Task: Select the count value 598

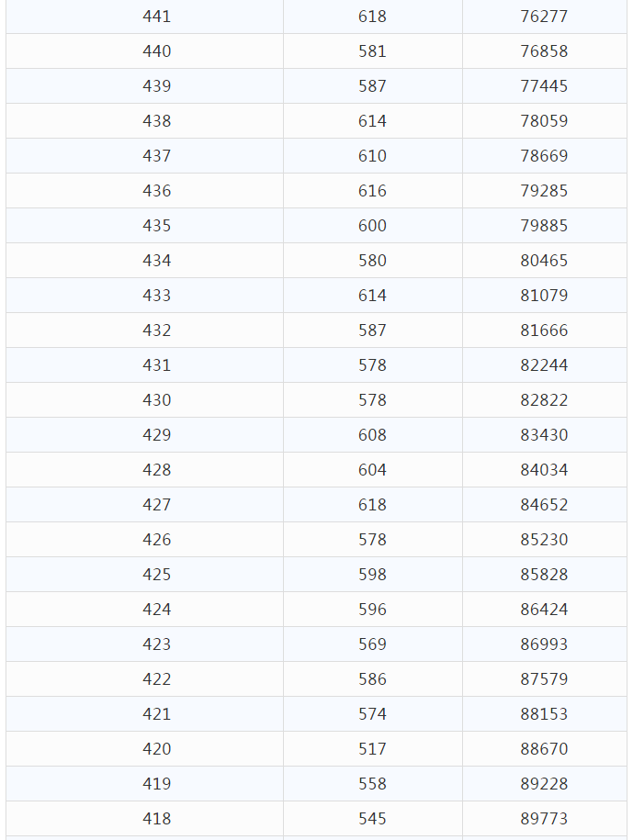Action: coord(372,575)
